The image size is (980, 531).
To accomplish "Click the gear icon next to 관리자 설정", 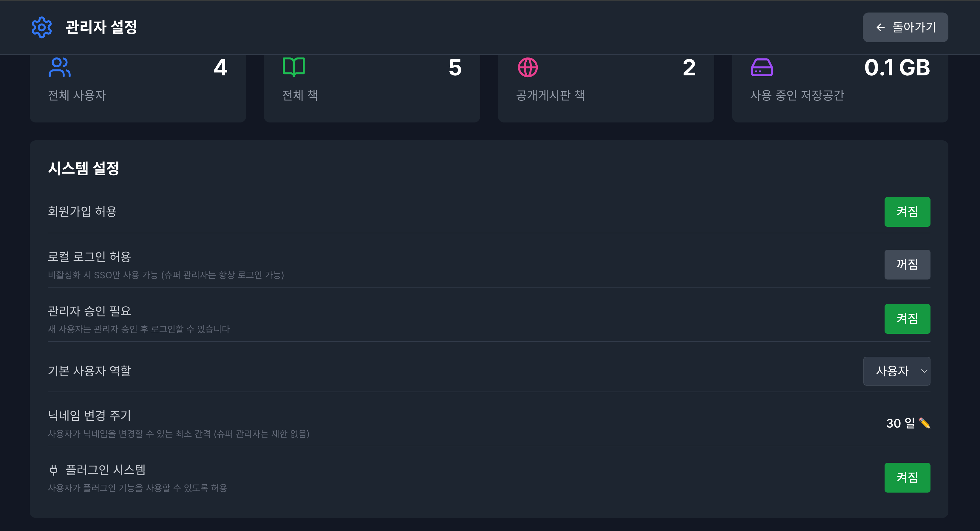I will tap(41, 27).
